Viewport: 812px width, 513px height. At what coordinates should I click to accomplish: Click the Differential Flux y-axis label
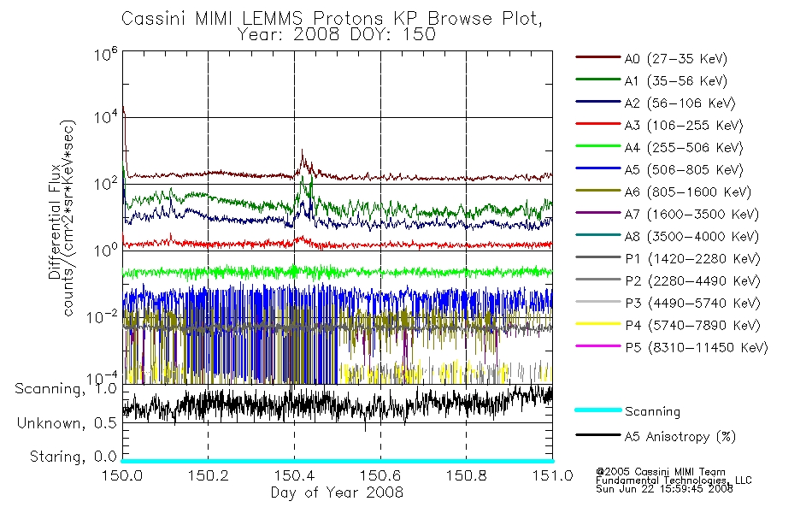pyautogui.click(x=55, y=221)
